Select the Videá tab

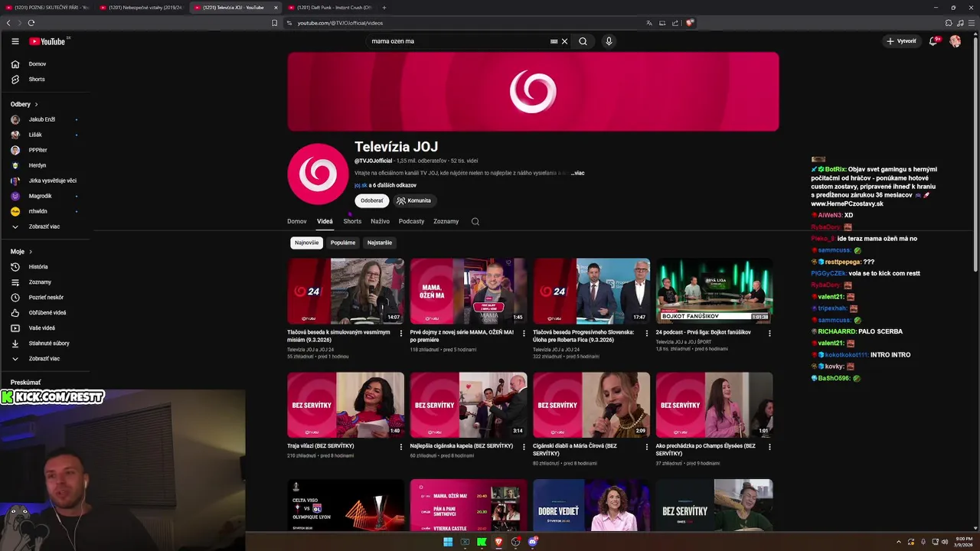point(325,221)
